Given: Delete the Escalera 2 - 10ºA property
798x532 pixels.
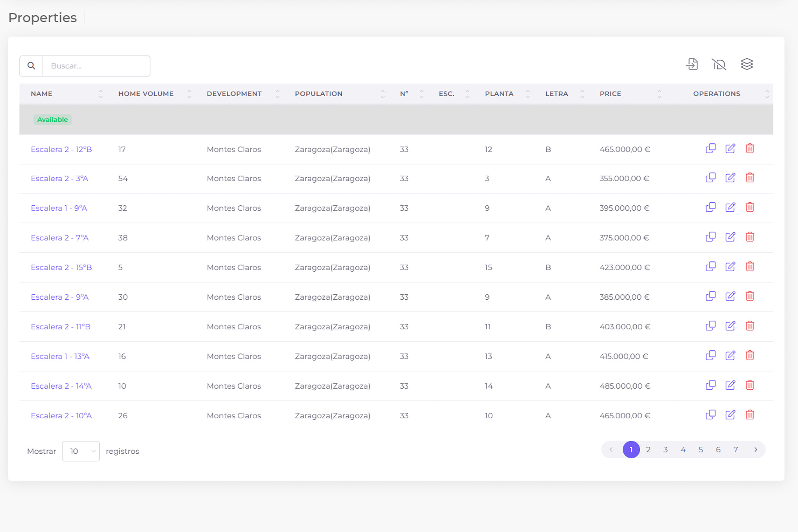Looking at the screenshot, I should pyautogui.click(x=750, y=415).
